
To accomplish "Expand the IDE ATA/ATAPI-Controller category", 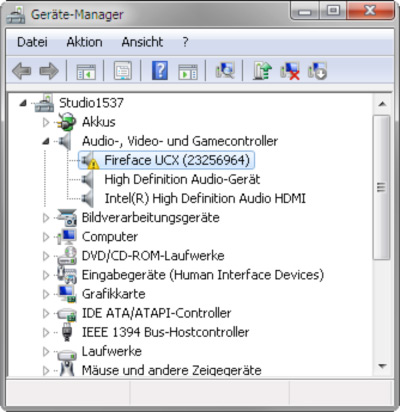I will point(46,313).
